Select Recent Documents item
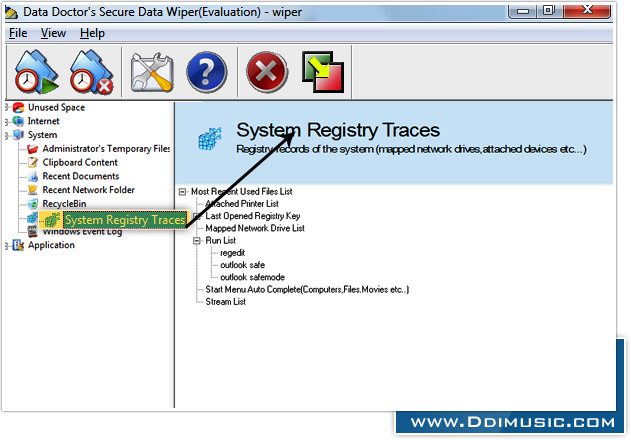 coord(81,176)
